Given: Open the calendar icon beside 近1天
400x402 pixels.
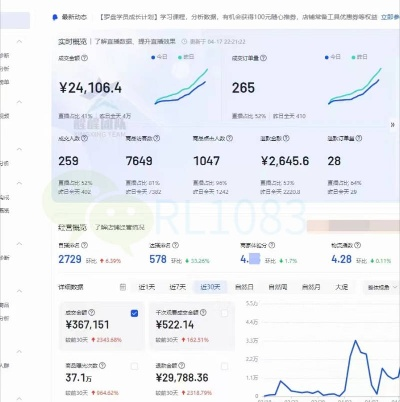Looking at the screenshot, I should click(x=123, y=287).
